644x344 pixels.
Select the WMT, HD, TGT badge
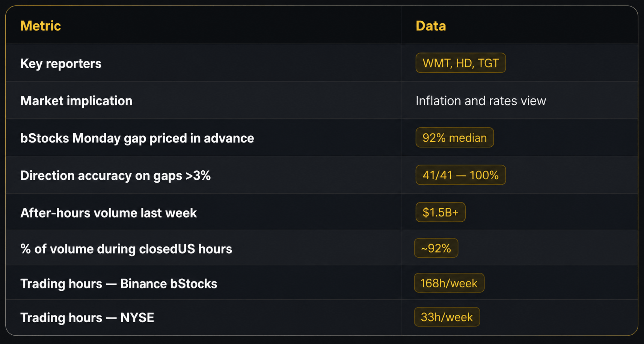point(461,63)
